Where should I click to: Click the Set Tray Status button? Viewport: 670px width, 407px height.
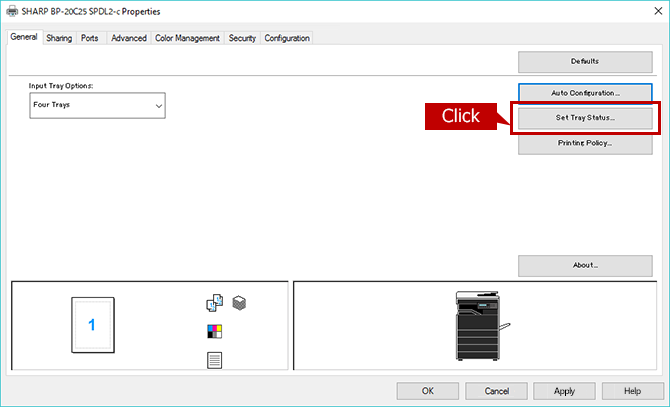(x=585, y=118)
